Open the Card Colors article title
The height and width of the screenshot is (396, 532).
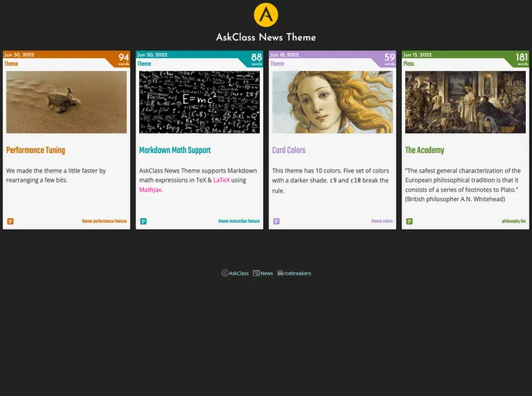288,150
